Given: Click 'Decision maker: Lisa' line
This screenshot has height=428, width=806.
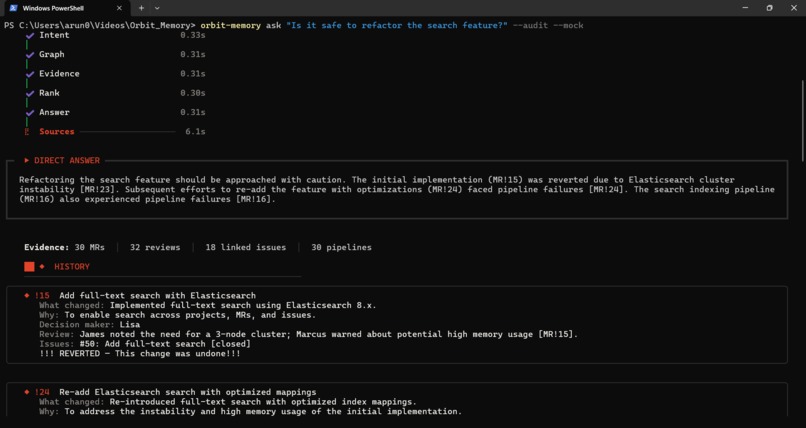Looking at the screenshot, I should point(89,325).
